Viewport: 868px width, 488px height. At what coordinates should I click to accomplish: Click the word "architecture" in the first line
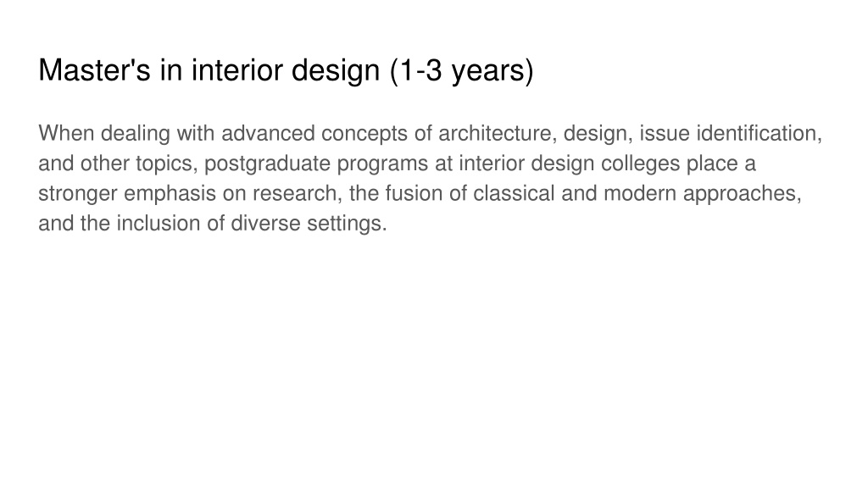click(494, 133)
